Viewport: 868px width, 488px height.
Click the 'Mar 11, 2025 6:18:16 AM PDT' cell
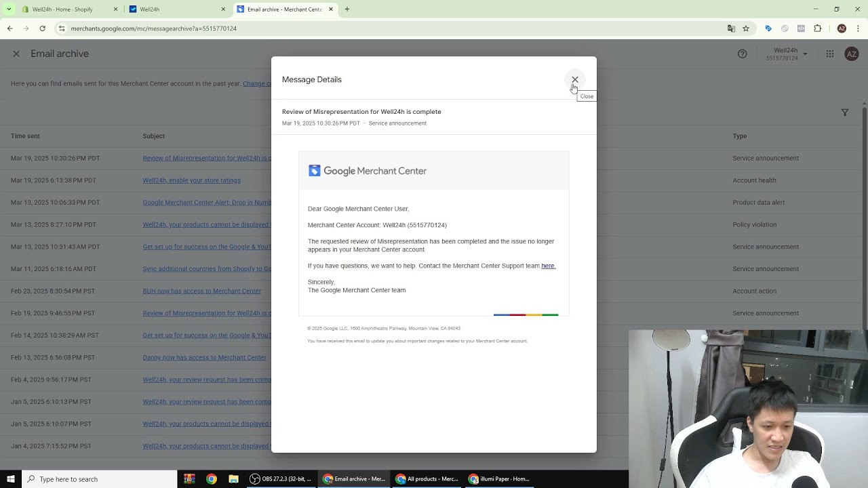54,268
